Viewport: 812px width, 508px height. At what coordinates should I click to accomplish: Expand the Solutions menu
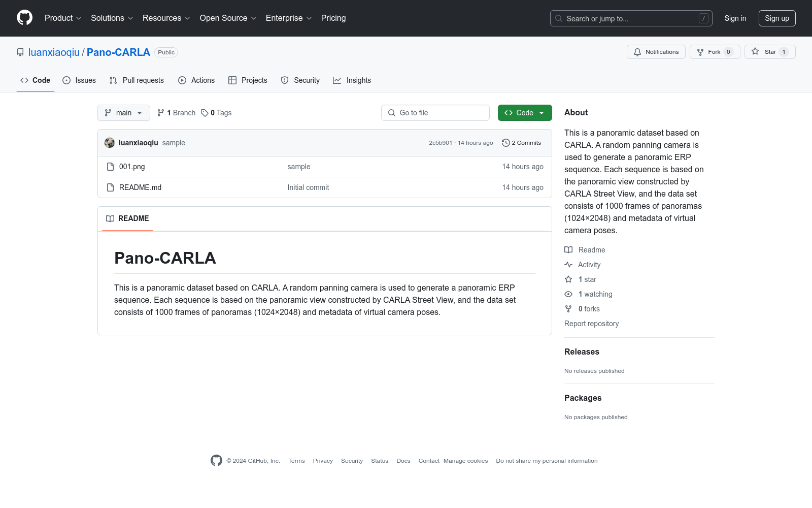pyautogui.click(x=112, y=18)
